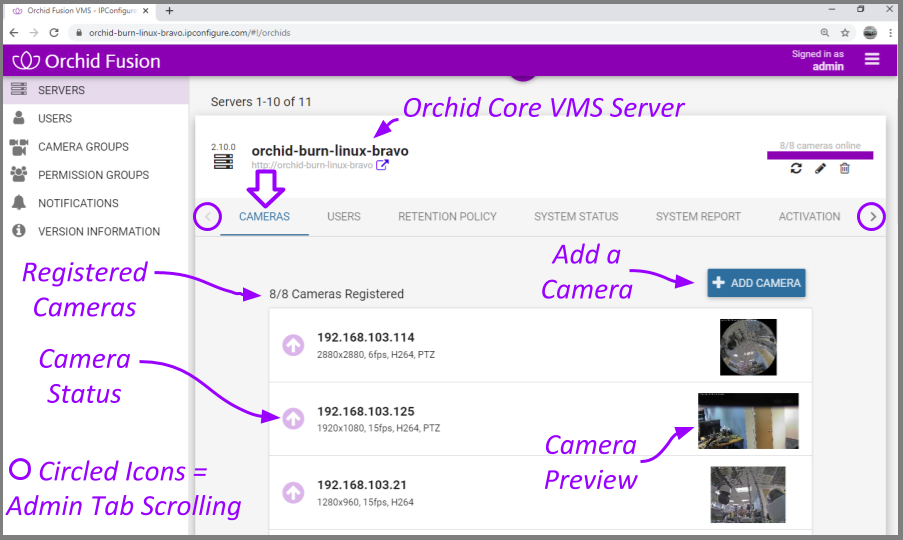Image resolution: width=903 pixels, height=540 pixels.
Task: Click camera name 192.168.103.21
Action: [362, 485]
